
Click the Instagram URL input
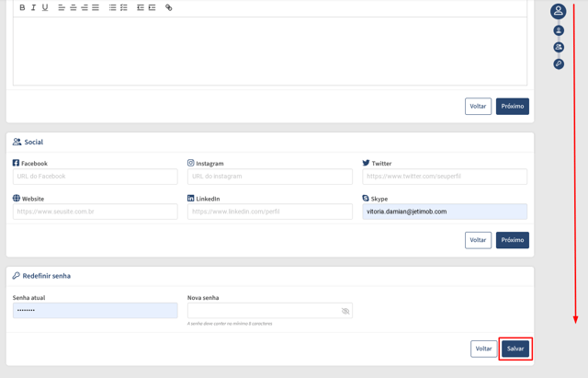270,177
